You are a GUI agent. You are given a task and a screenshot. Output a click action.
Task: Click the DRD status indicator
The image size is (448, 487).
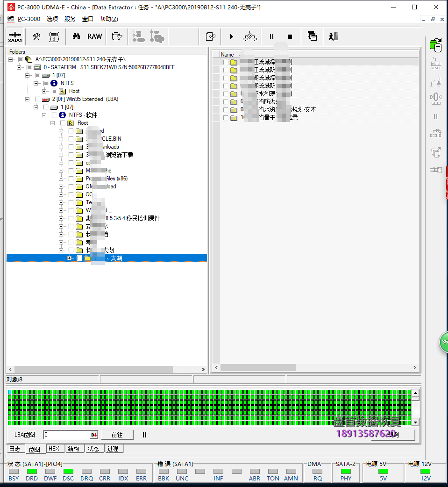pos(32,472)
